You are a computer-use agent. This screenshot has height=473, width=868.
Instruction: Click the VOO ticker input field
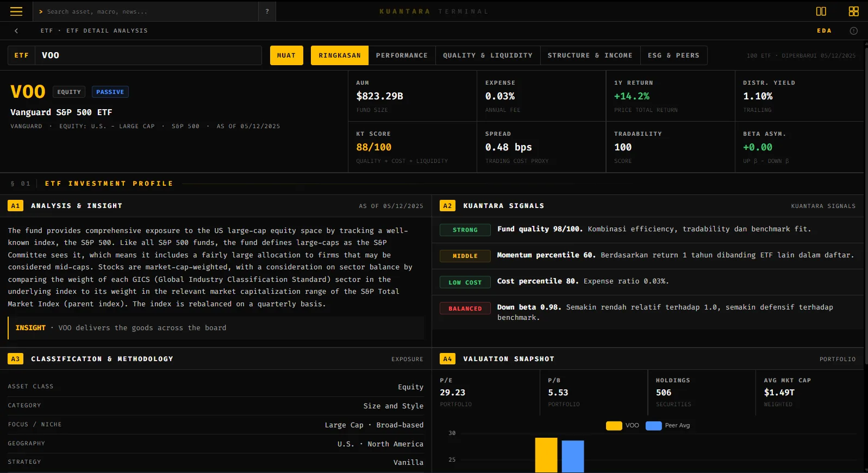point(148,55)
